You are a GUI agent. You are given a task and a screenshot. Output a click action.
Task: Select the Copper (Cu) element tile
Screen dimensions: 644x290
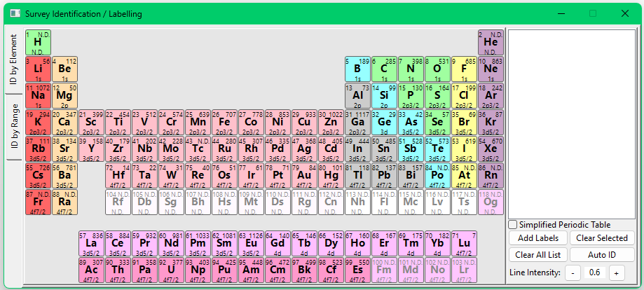[x=304, y=123]
